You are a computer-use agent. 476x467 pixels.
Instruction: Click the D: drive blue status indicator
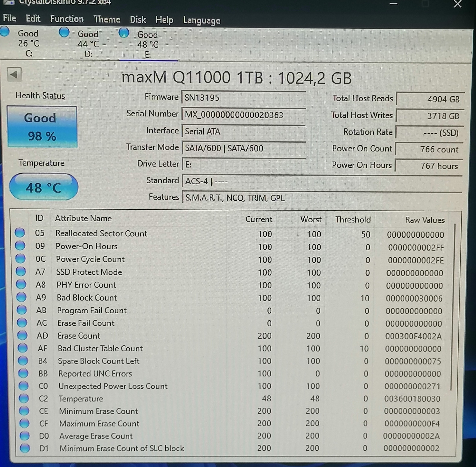coord(64,32)
